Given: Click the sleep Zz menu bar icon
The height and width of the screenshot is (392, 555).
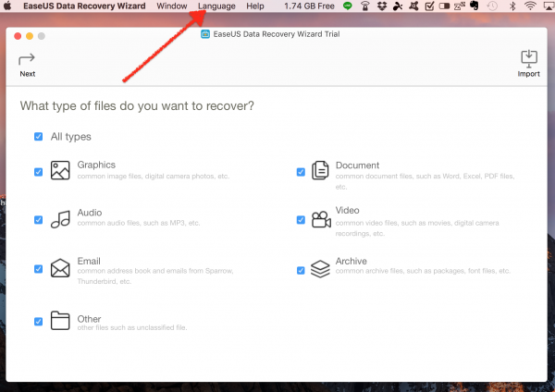Looking at the screenshot, I should click(460, 6).
